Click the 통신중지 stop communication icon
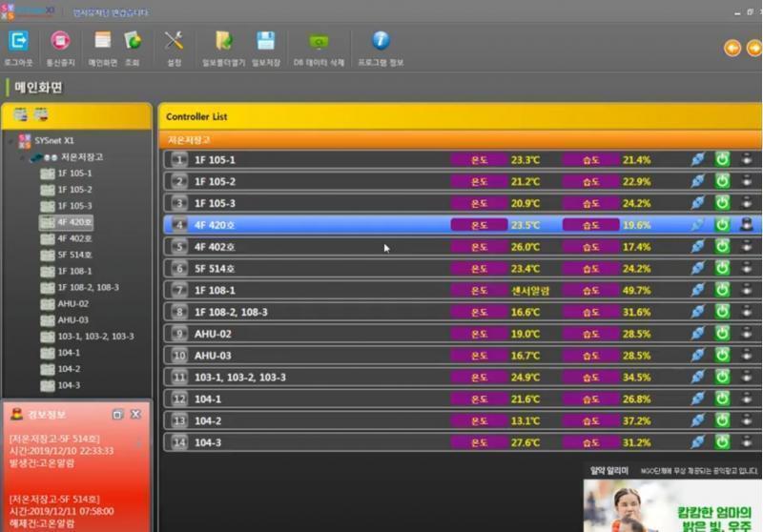Image resolution: width=763 pixels, height=532 pixels. (x=60, y=41)
